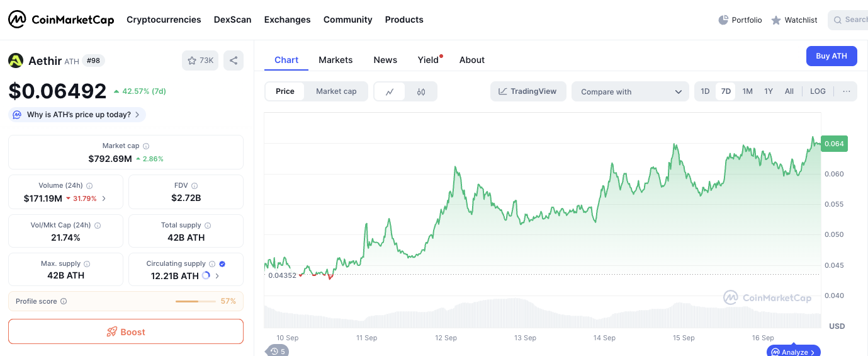Viewport: 868px width, 356px height.
Task: Open the Watchlist star in header
Action: [776, 20]
